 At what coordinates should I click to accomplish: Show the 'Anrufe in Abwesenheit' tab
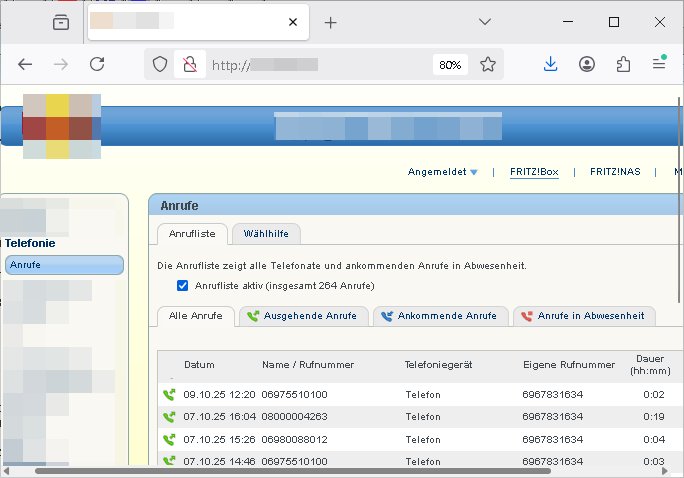585,316
